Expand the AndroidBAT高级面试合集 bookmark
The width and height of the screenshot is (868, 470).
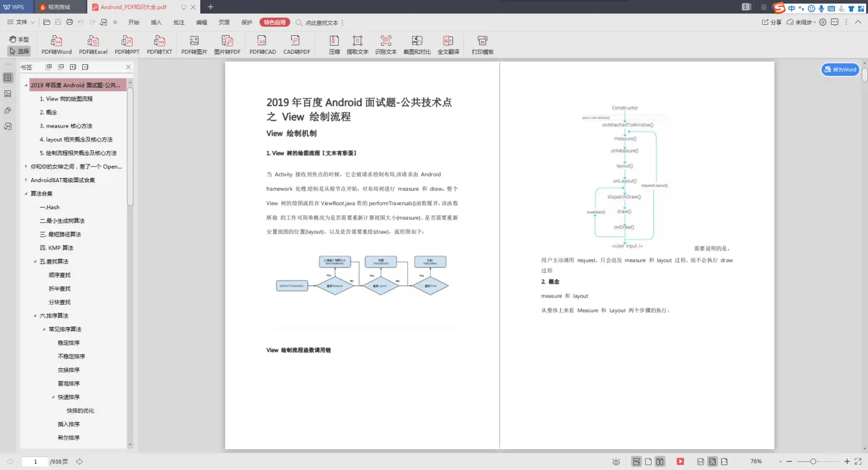pyautogui.click(x=25, y=180)
